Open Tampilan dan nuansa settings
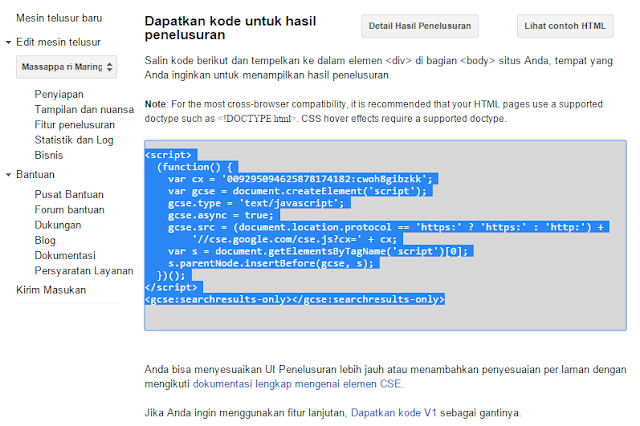640x426 pixels. [84, 109]
